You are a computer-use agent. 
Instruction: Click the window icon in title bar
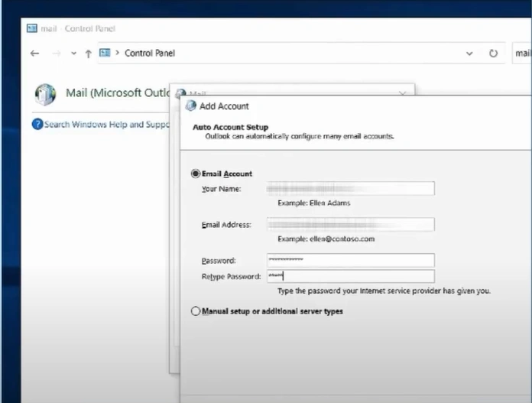click(x=32, y=28)
